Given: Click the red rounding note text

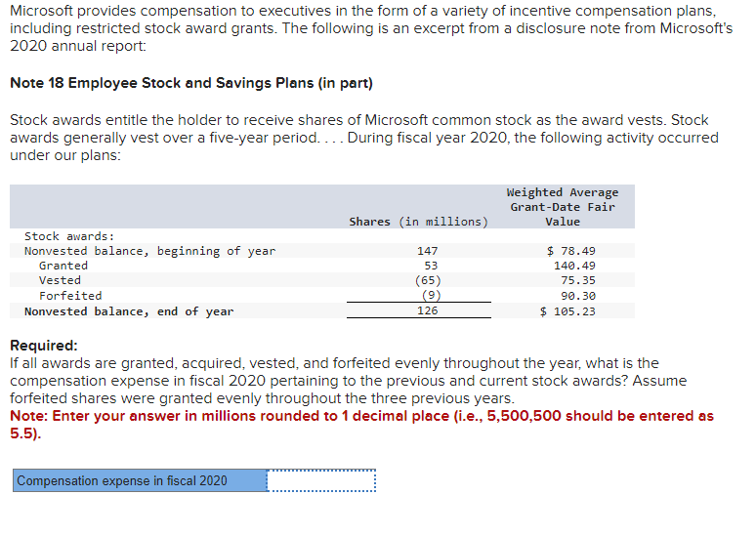Looking at the screenshot, I should 361,424.
